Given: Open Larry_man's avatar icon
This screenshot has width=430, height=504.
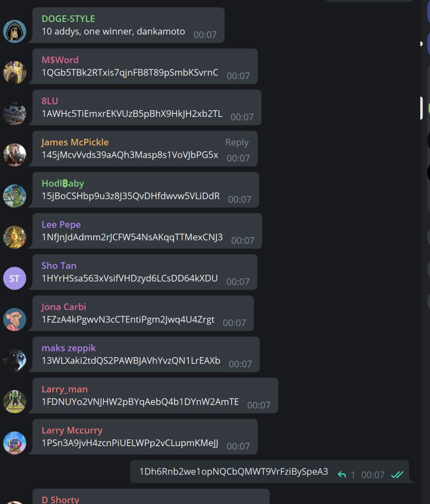Looking at the screenshot, I should tap(15, 402).
